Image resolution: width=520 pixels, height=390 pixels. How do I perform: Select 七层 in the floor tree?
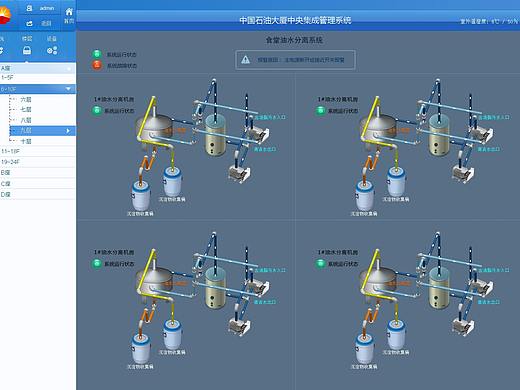point(26,109)
